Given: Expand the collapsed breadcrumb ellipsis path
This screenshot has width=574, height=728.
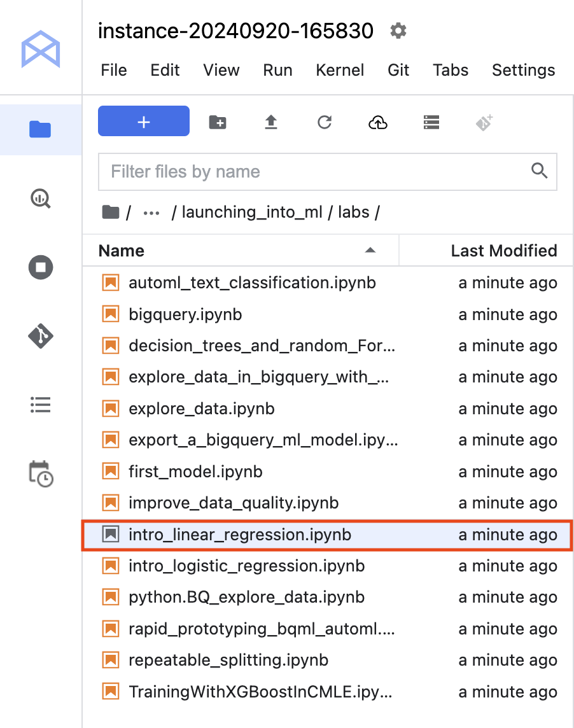Looking at the screenshot, I should click(x=151, y=213).
